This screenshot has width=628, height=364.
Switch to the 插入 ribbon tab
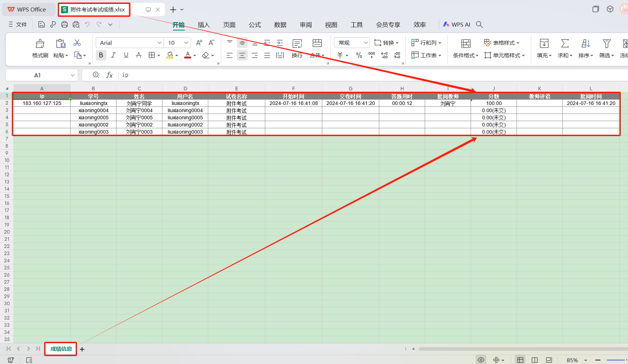click(x=204, y=25)
